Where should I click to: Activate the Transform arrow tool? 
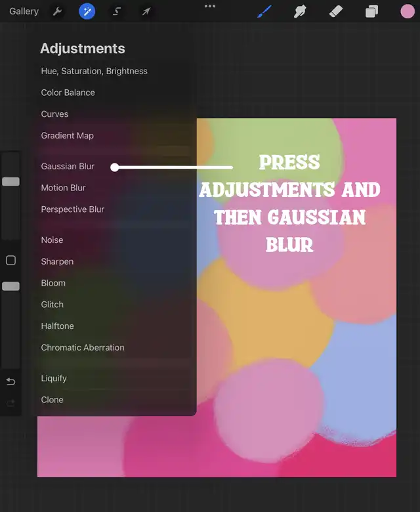146,11
